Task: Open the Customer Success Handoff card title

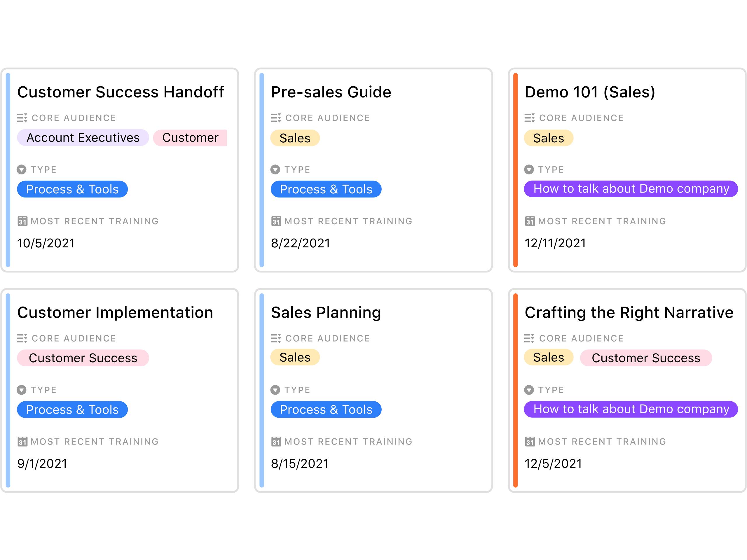Action: tap(121, 92)
